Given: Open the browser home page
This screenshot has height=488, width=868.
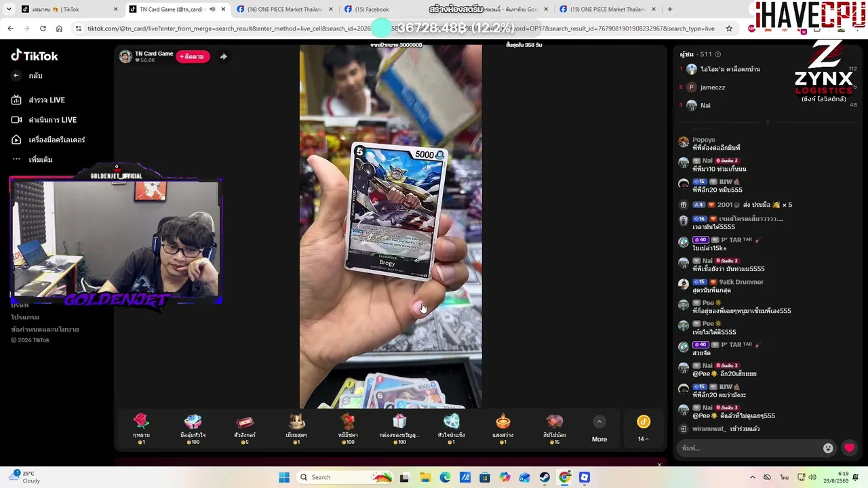Looking at the screenshot, I should [59, 28].
